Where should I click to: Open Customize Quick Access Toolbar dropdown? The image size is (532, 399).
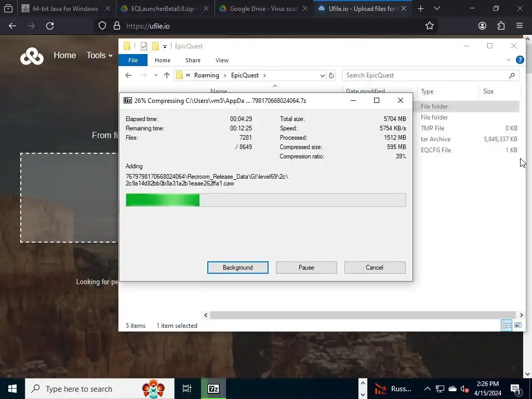(165, 46)
